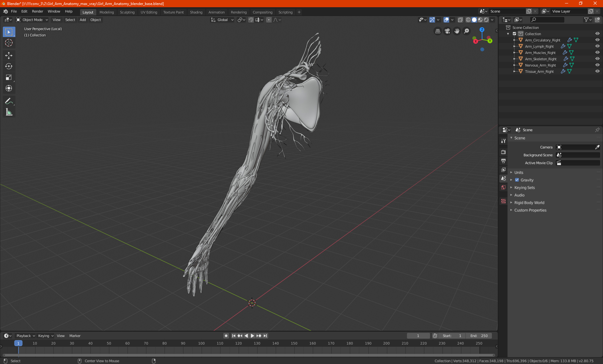Open the Object Mode dropdown
603x364 pixels.
pyautogui.click(x=32, y=20)
